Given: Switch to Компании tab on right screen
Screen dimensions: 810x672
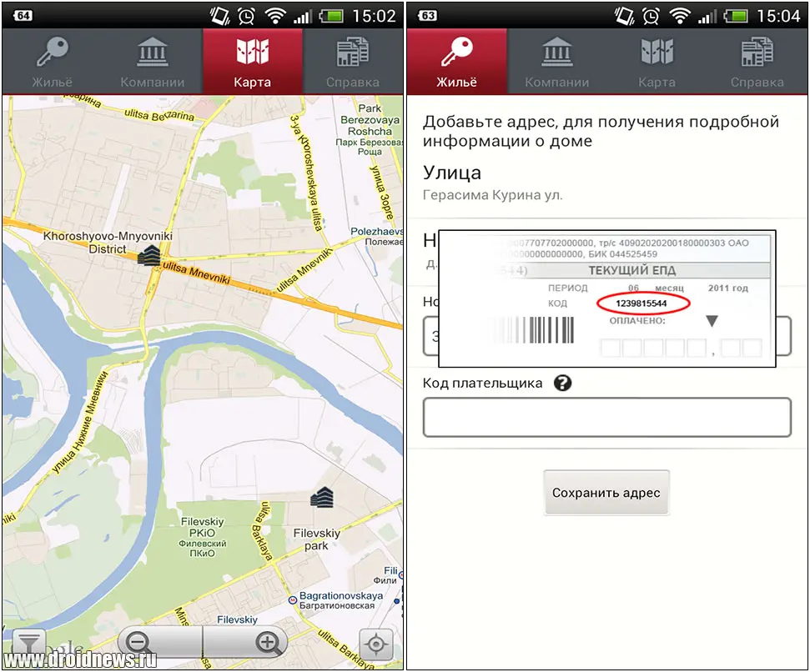Looking at the screenshot, I should click(557, 62).
